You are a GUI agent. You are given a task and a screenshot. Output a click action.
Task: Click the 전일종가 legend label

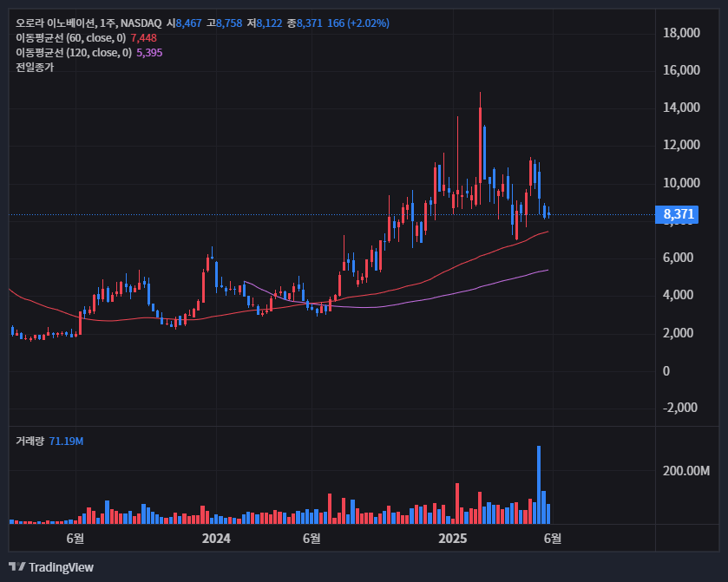pos(35,68)
